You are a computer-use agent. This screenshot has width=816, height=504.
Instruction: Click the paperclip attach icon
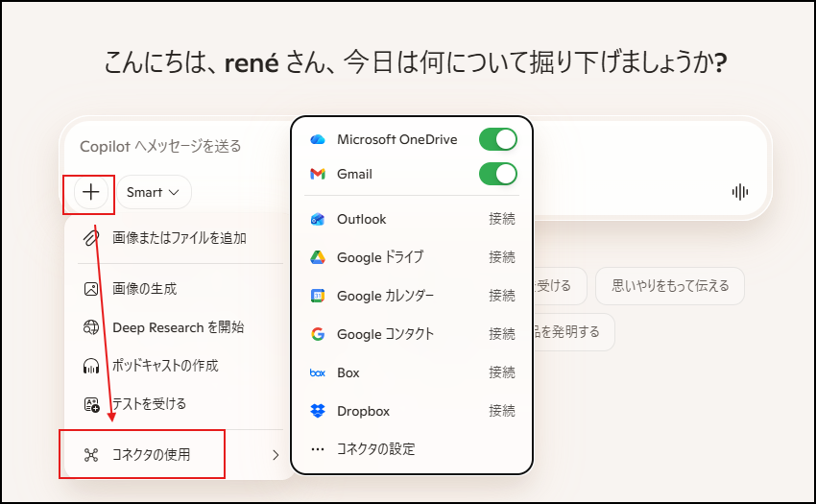pos(91,238)
